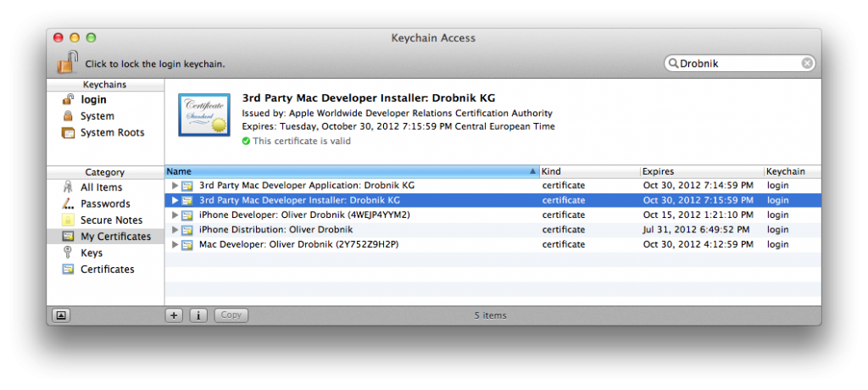The width and height of the screenshot is (868, 390).
Task: Click the login keychain unlocked padlock icon
Action: coord(68,100)
